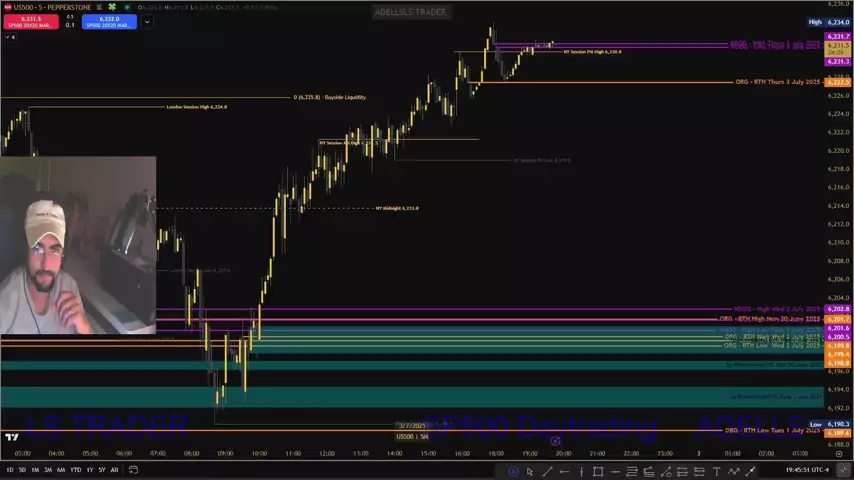
Task: Select the vertical line drawing tool
Action: [x=581, y=471]
